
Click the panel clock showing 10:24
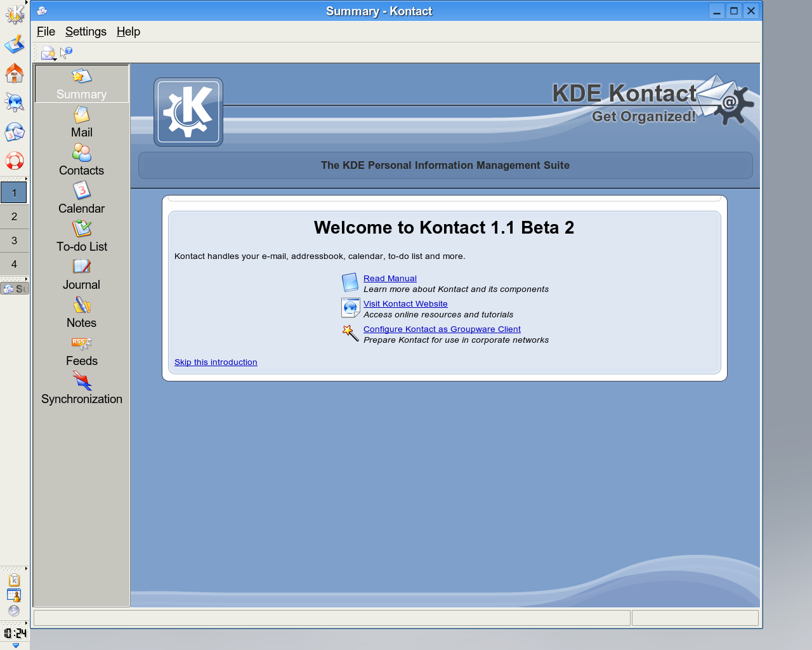[15, 633]
